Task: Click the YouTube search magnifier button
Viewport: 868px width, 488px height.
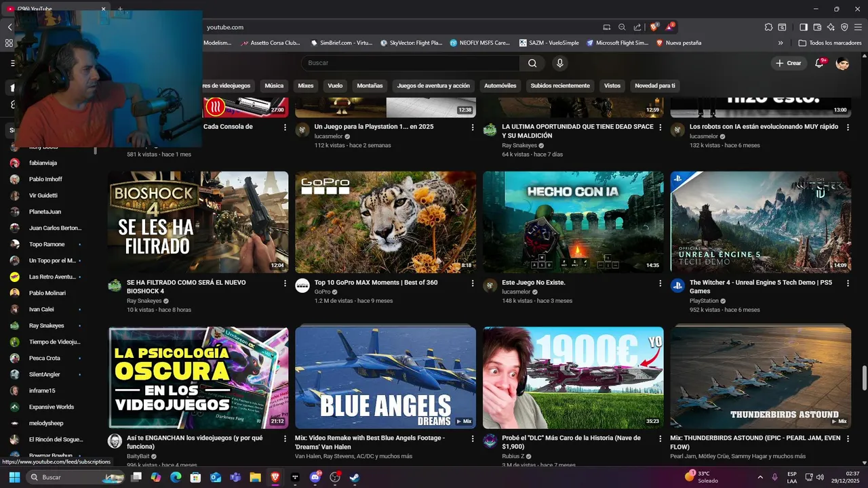Action: (532, 63)
